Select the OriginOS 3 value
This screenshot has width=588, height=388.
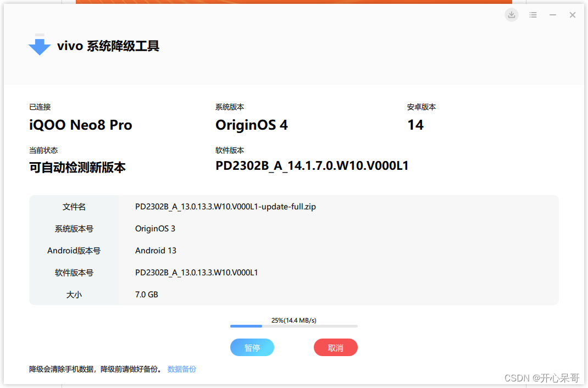155,229
